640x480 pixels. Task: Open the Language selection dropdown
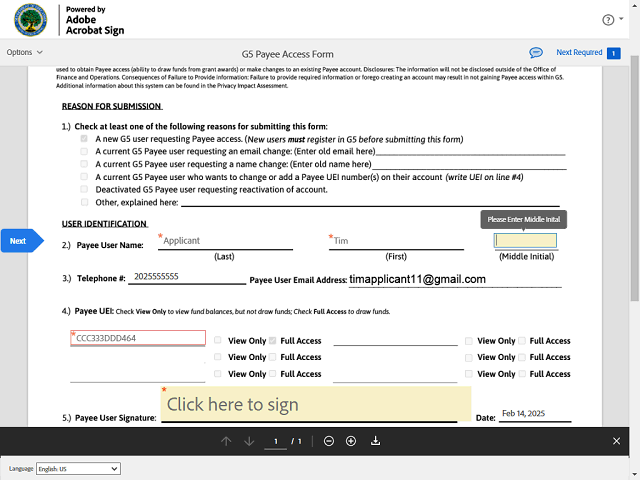[78, 468]
